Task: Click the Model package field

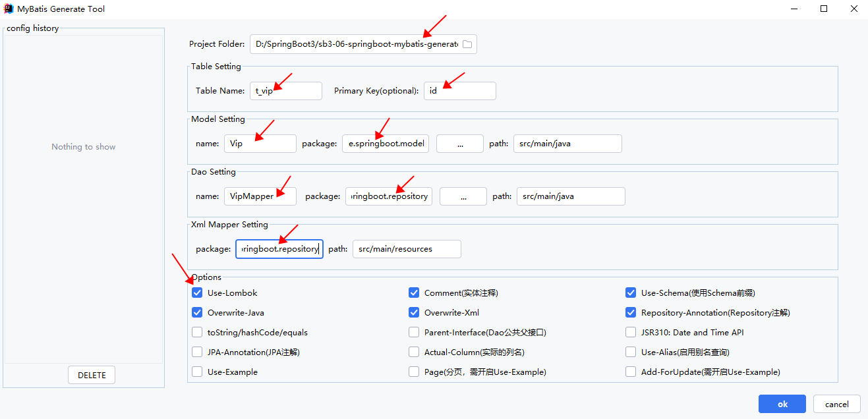Action: [x=386, y=144]
